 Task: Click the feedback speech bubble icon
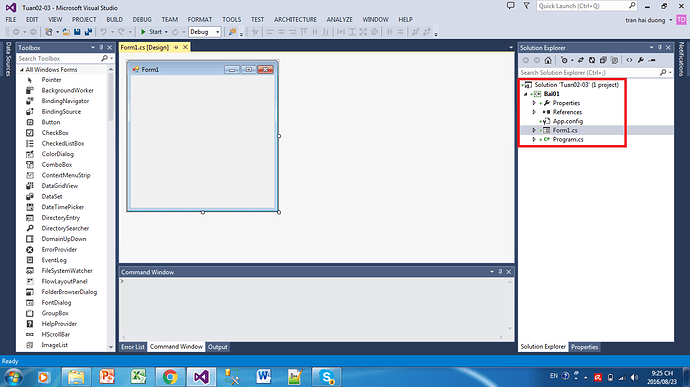click(x=510, y=6)
